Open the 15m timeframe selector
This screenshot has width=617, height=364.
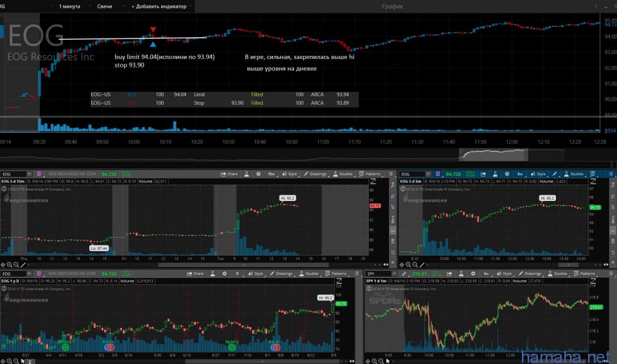(x=271, y=174)
